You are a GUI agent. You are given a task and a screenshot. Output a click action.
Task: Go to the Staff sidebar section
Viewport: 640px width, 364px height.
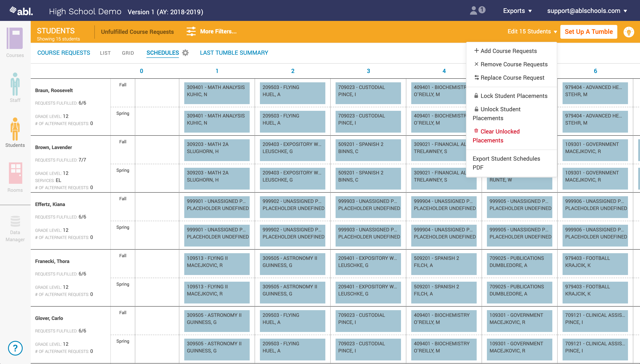(15, 87)
